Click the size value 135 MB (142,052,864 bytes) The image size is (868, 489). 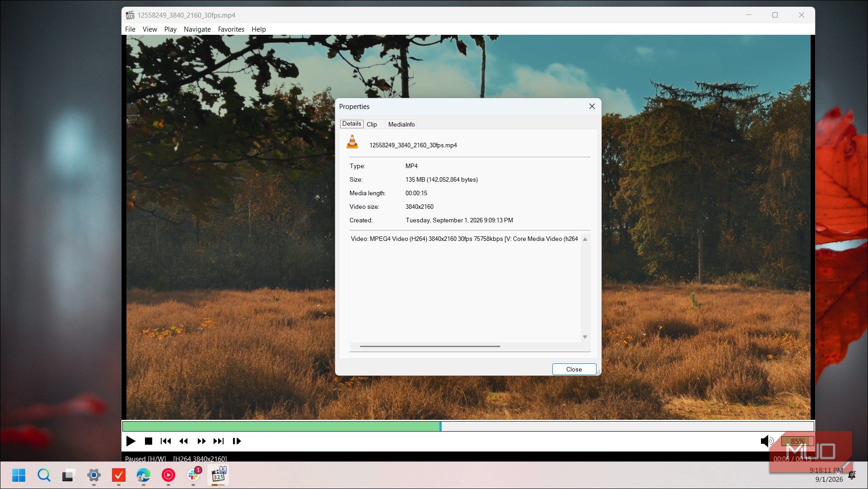[441, 179]
